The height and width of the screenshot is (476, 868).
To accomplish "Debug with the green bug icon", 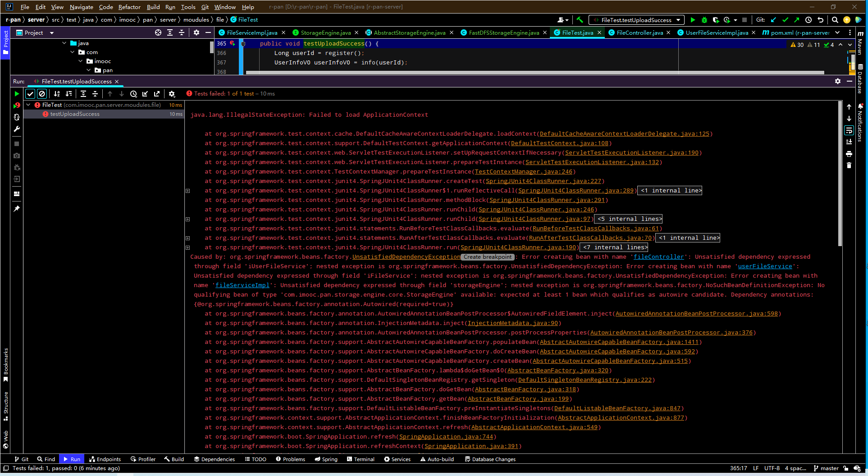I will [704, 20].
